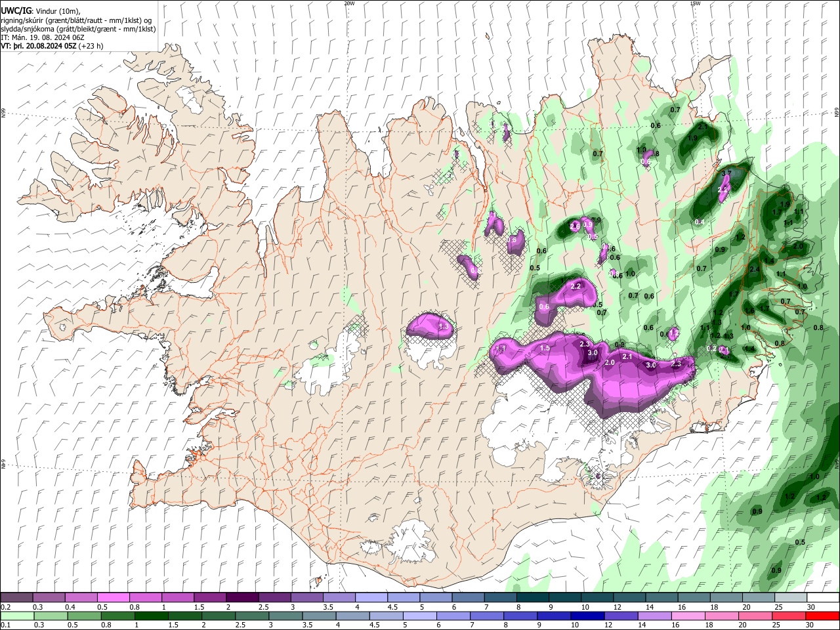This screenshot has height=630, width=840.
Task: Click the 15W longitude label at the top edge
Action: [x=695, y=3]
